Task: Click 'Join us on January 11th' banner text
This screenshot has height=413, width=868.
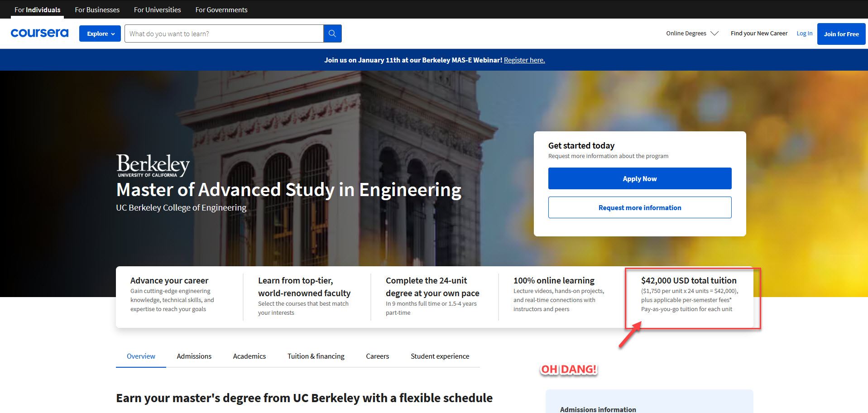Action: (413, 60)
